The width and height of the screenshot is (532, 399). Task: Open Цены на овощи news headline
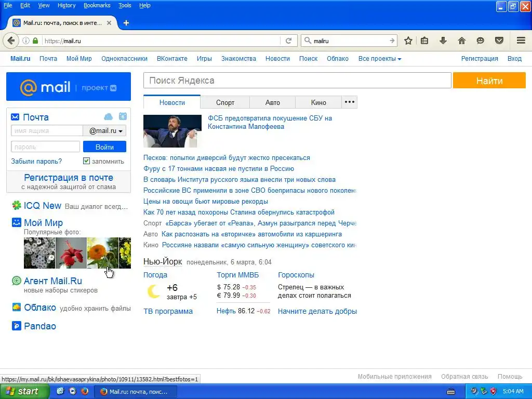tap(206, 202)
